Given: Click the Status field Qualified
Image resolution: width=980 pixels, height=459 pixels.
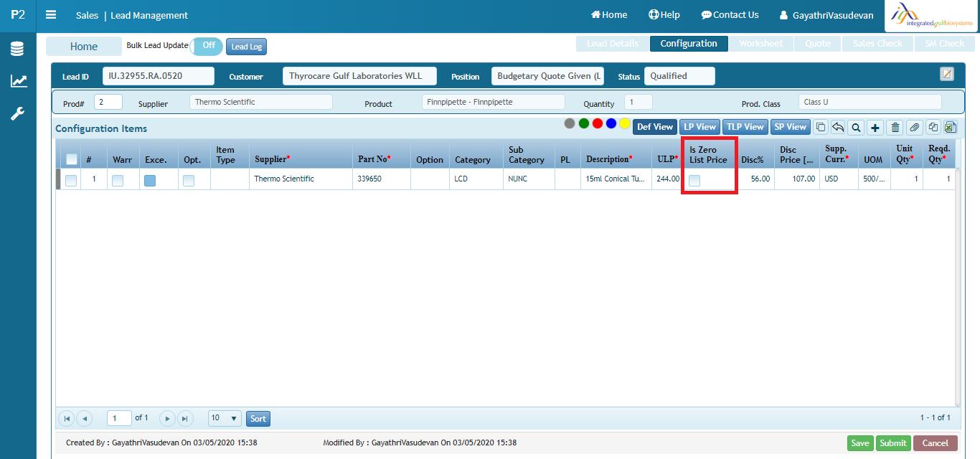Looking at the screenshot, I should click(679, 76).
